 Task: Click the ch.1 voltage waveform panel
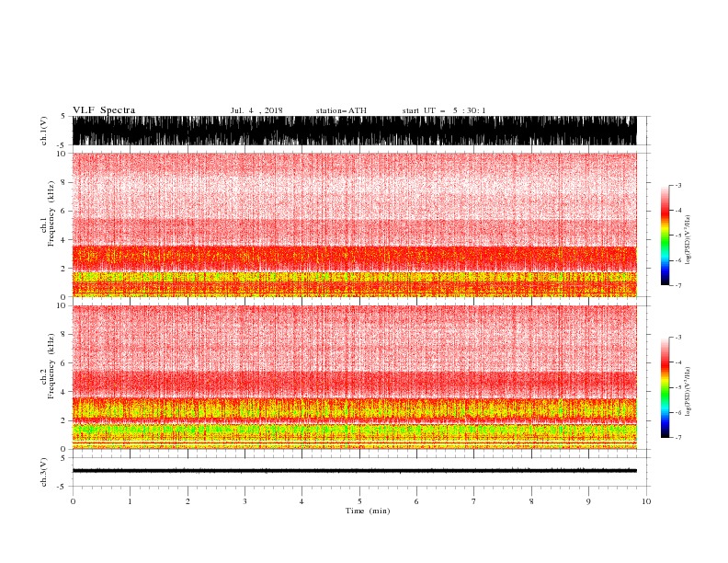pos(354,131)
